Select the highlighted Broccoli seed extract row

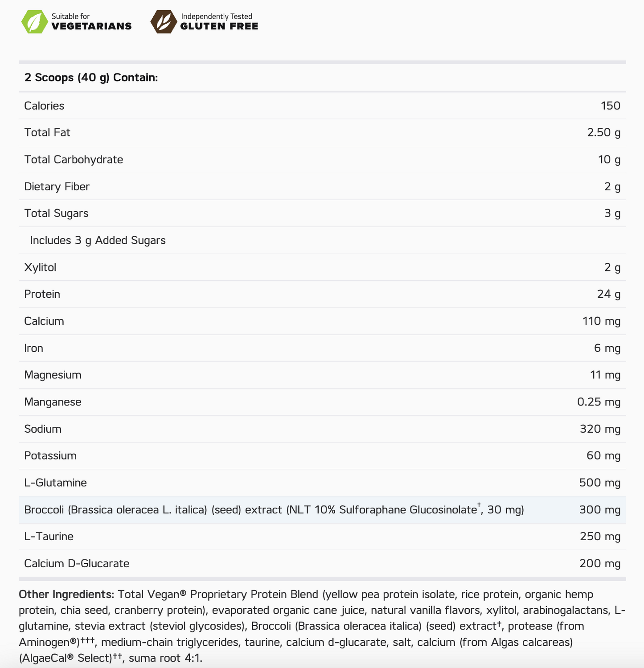tap(274, 510)
